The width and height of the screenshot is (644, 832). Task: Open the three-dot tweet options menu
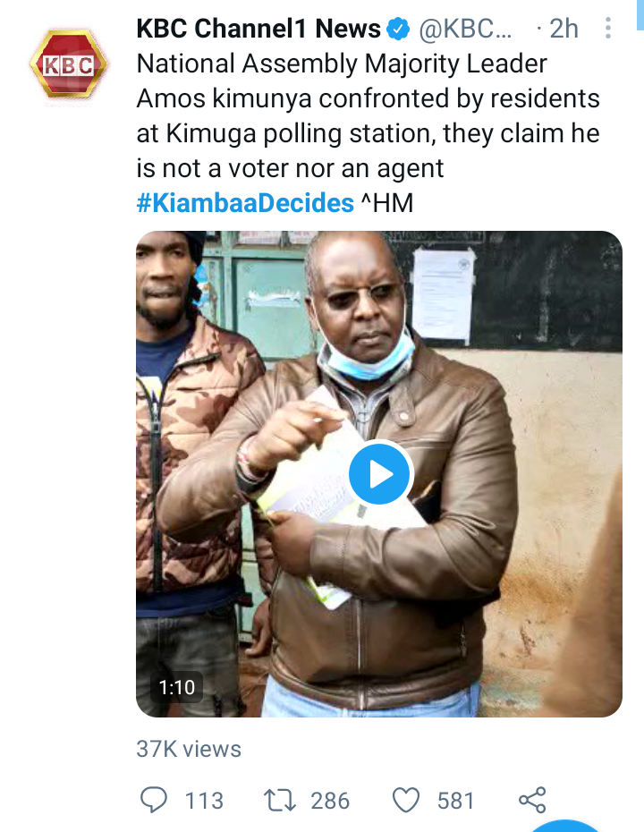(x=608, y=30)
